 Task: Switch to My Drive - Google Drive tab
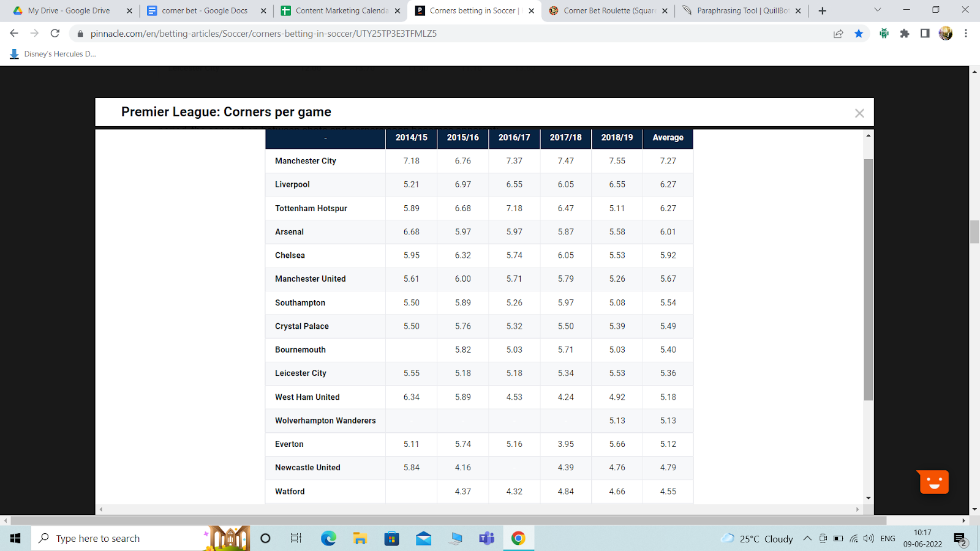[x=69, y=10]
